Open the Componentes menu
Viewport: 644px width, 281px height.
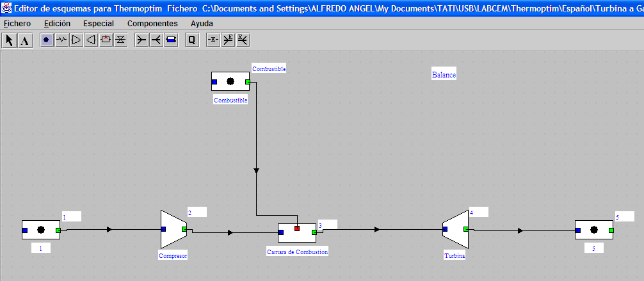152,24
